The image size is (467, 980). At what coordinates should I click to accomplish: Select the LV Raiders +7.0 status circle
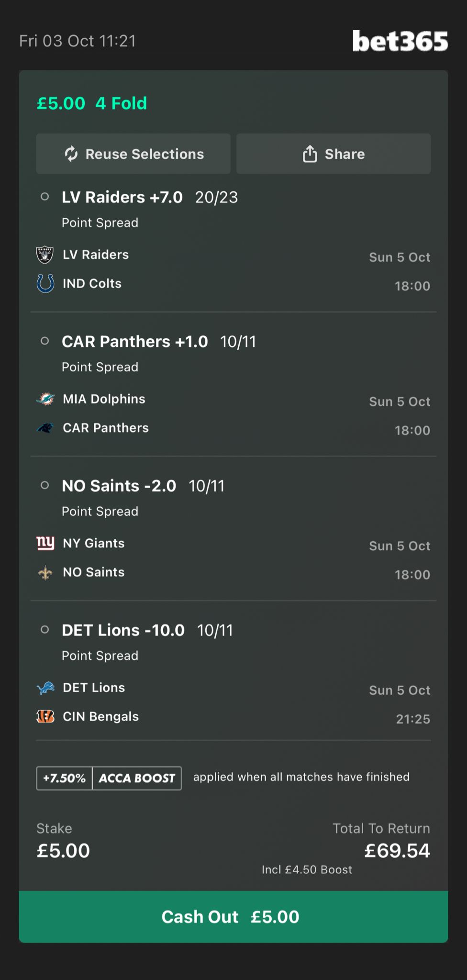tap(45, 197)
